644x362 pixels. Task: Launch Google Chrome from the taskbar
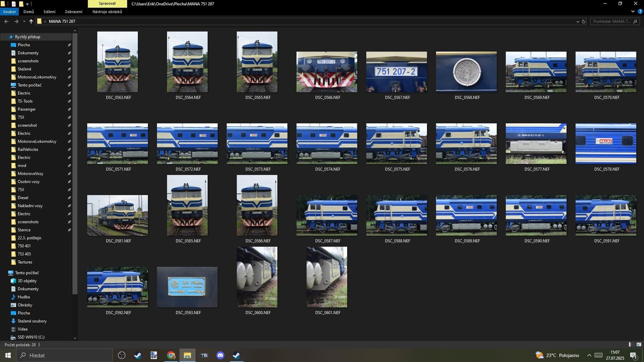click(171, 355)
